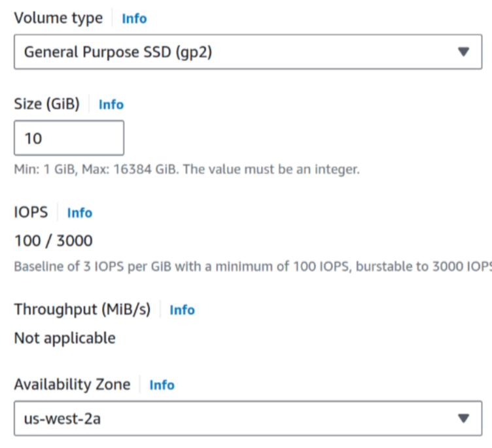Open the IOPS Info link
This screenshot has height=448, width=492.
(x=79, y=213)
